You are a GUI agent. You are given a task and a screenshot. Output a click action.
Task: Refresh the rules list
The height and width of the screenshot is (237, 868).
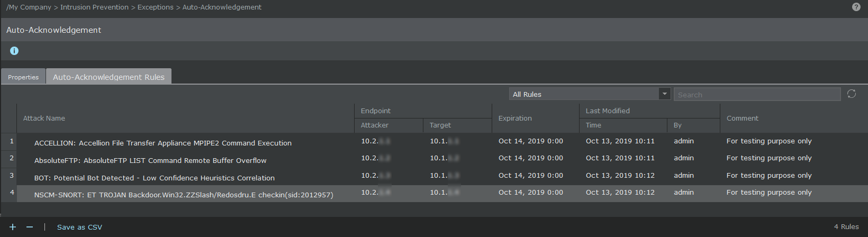[851, 94]
